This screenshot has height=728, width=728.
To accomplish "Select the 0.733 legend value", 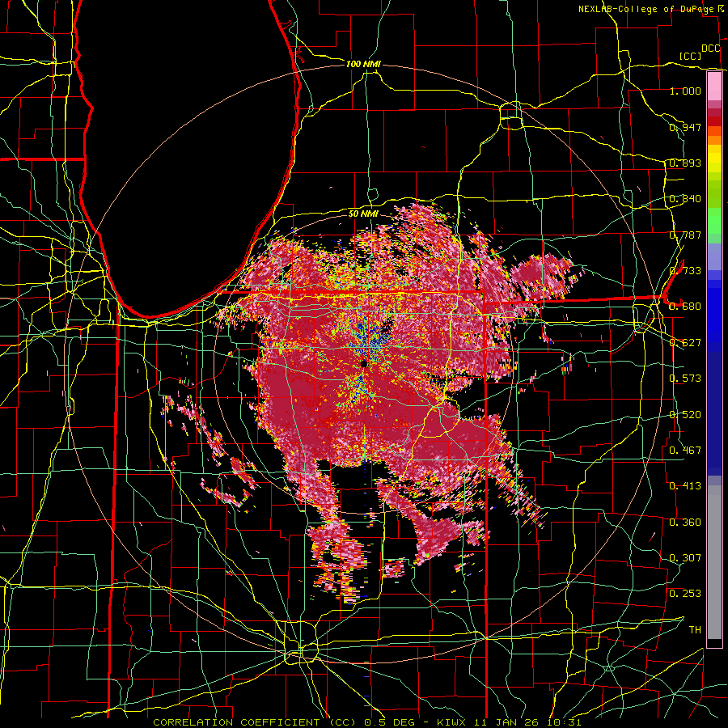I will pyautogui.click(x=685, y=271).
